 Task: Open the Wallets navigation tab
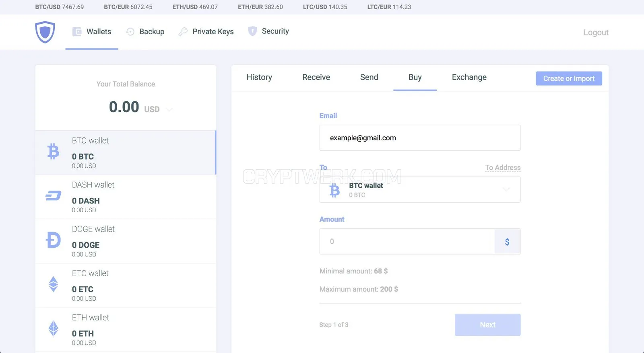click(92, 32)
